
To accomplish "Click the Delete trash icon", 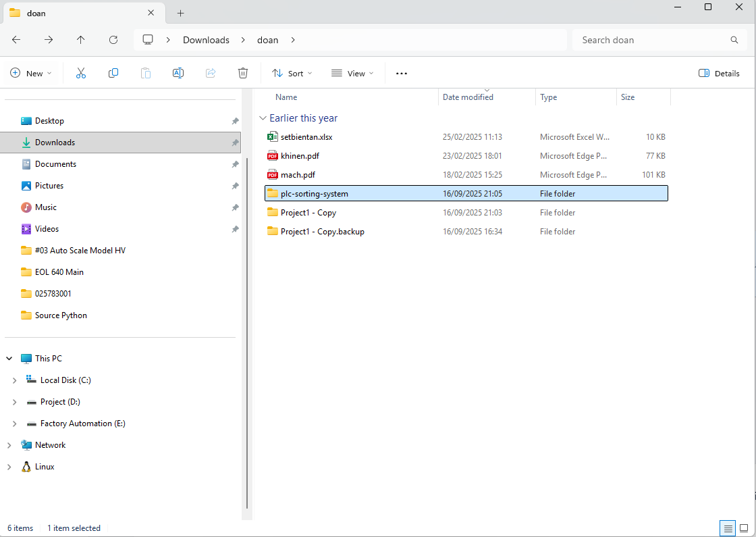I will (243, 73).
